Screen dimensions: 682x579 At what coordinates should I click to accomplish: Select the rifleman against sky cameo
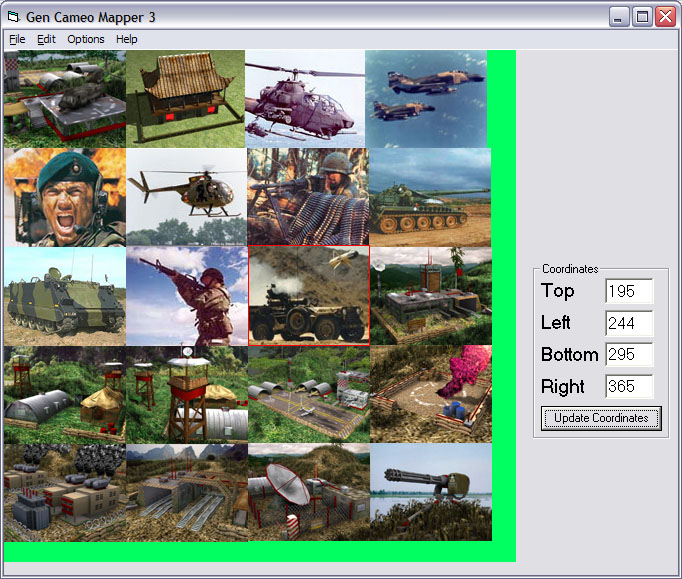(187, 296)
